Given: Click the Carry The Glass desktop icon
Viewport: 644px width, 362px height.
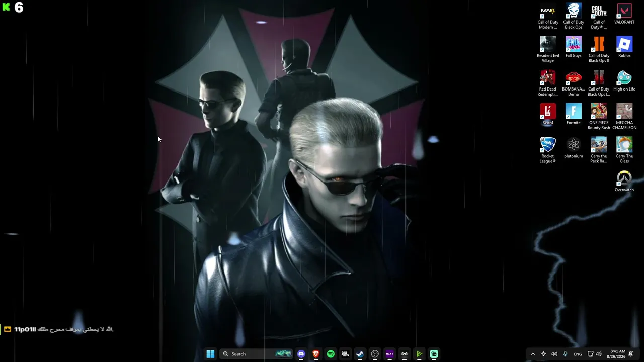Looking at the screenshot, I should coord(624,150).
